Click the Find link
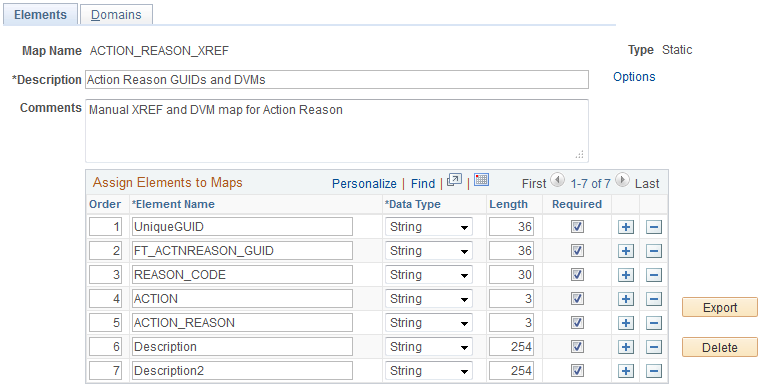This screenshot has height=388, width=762. (423, 183)
